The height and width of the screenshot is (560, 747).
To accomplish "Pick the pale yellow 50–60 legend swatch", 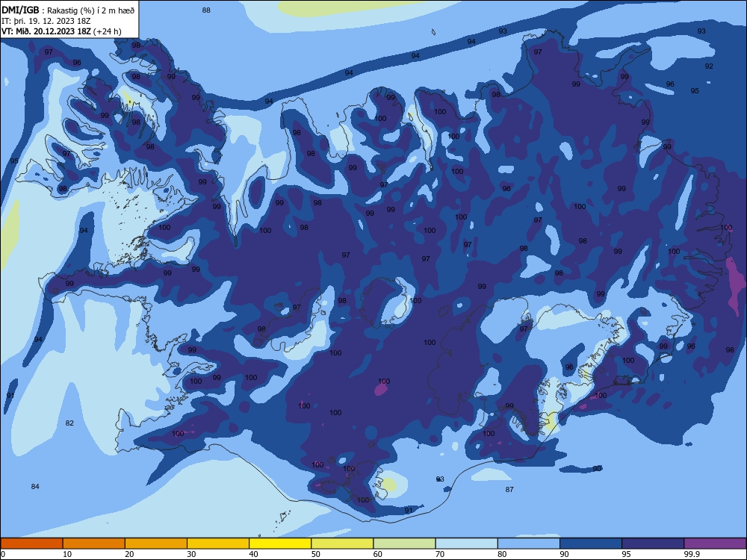I will click(x=343, y=544).
